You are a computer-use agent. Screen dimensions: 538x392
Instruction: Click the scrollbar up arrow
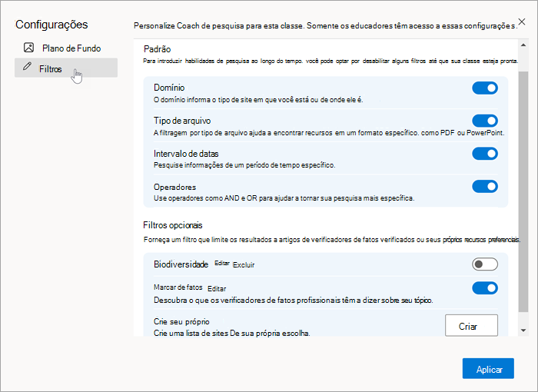pyautogui.click(x=523, y=45)
